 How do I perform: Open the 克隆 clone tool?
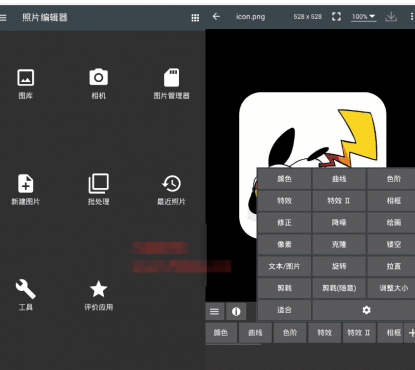point(339,244)
